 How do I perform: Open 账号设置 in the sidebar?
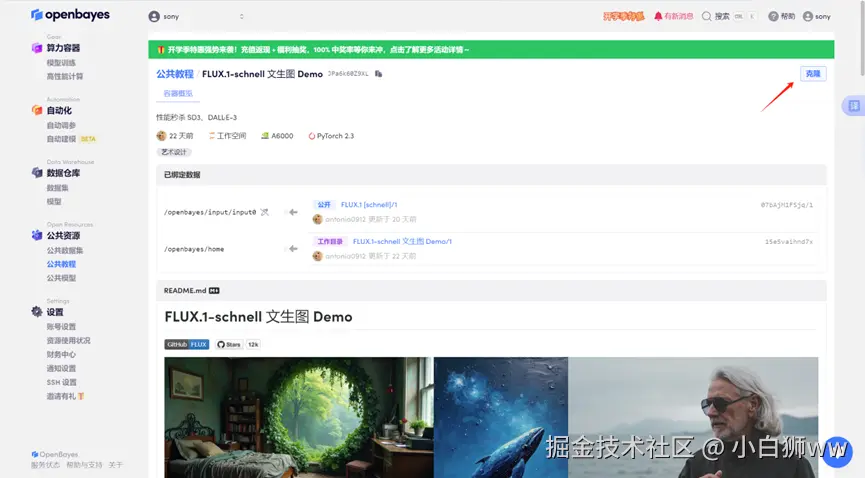click(x=61, y=327)
